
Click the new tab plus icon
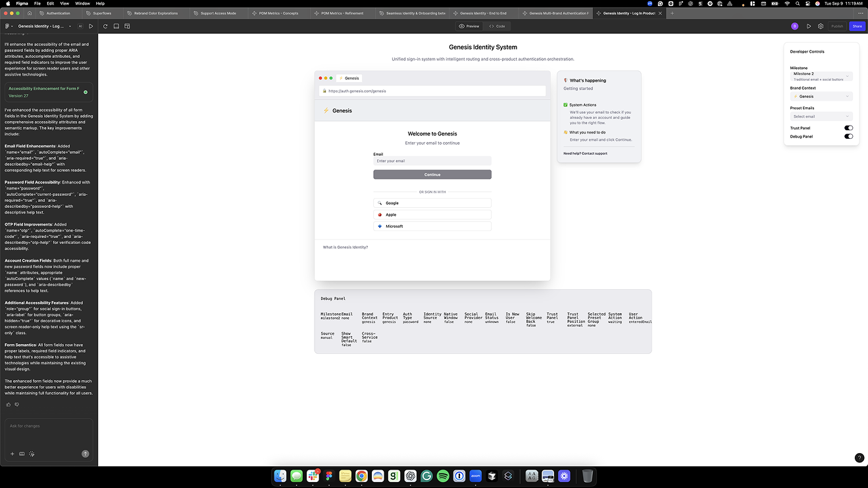(672, 13)
